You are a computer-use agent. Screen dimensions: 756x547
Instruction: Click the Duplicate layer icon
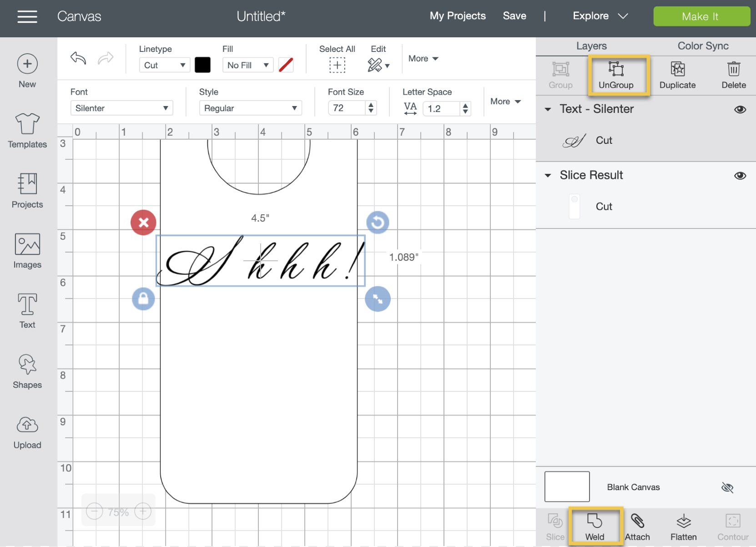pyautogui.click(x=677, y=69)
